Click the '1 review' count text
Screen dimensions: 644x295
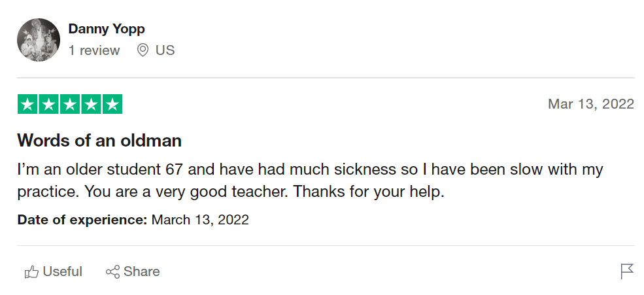[94, 50]
